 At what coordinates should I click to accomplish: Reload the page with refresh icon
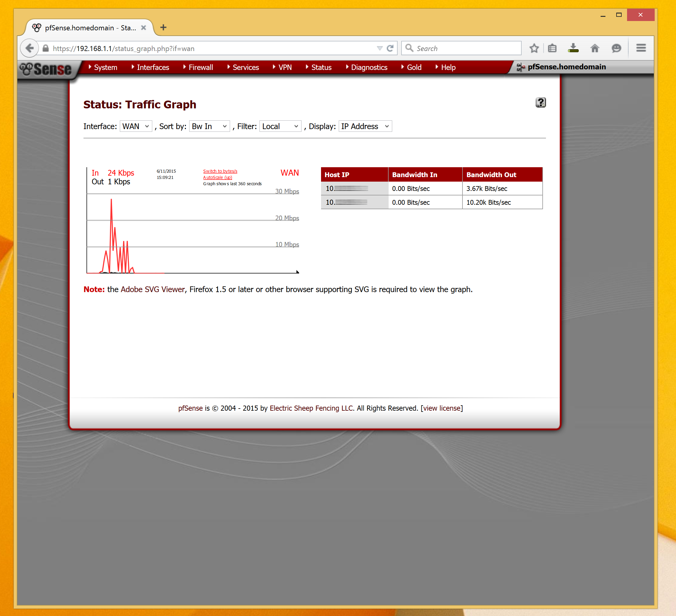pyautogui.click(x=390, y=48)
